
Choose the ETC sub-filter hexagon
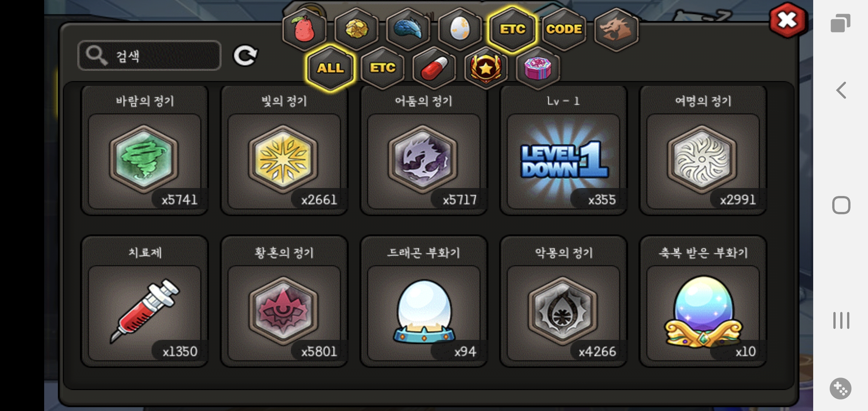(x=383, y=68)
